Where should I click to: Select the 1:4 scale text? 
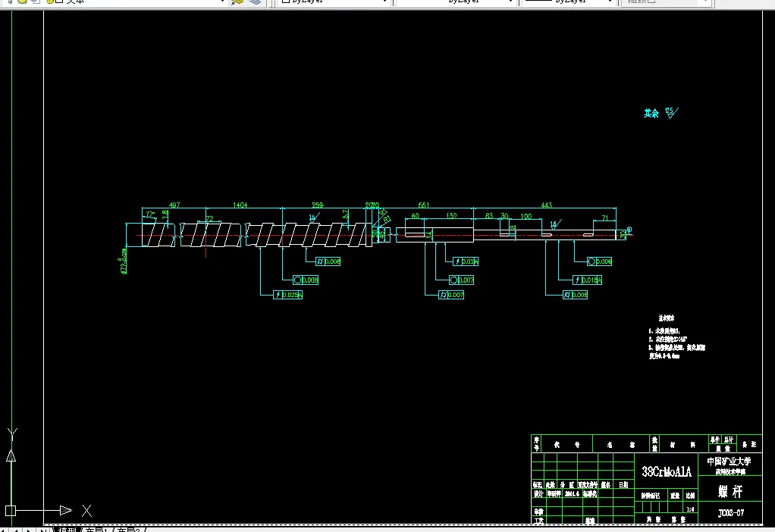[690, 509]
